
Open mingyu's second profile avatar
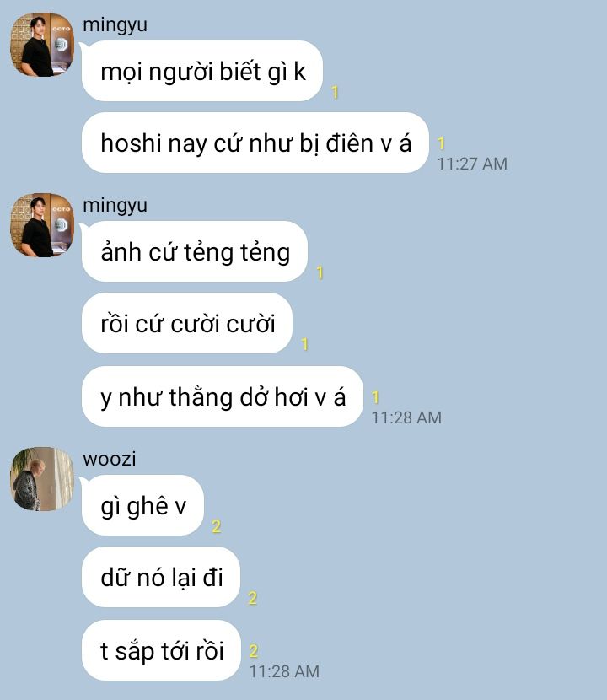click(42, 225)
